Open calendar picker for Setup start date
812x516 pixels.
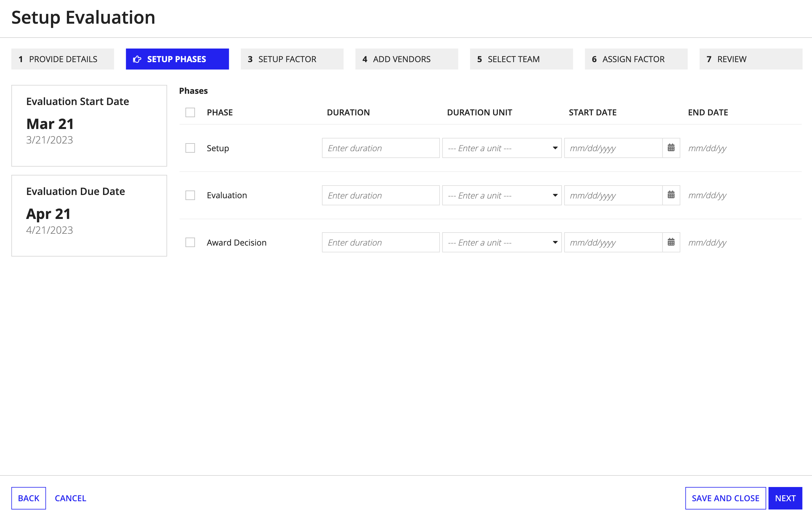(x=671, y=148)
